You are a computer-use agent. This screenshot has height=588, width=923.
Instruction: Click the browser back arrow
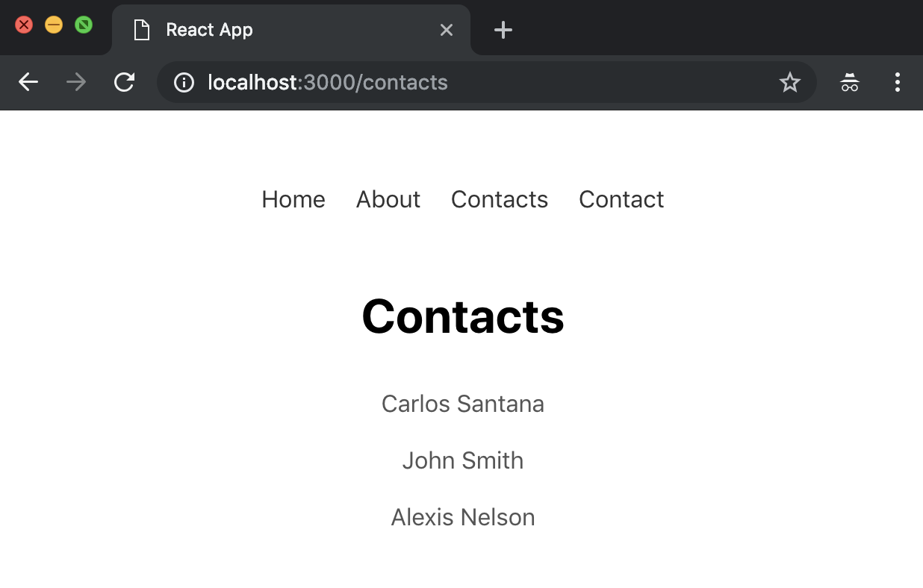(28, 82)
